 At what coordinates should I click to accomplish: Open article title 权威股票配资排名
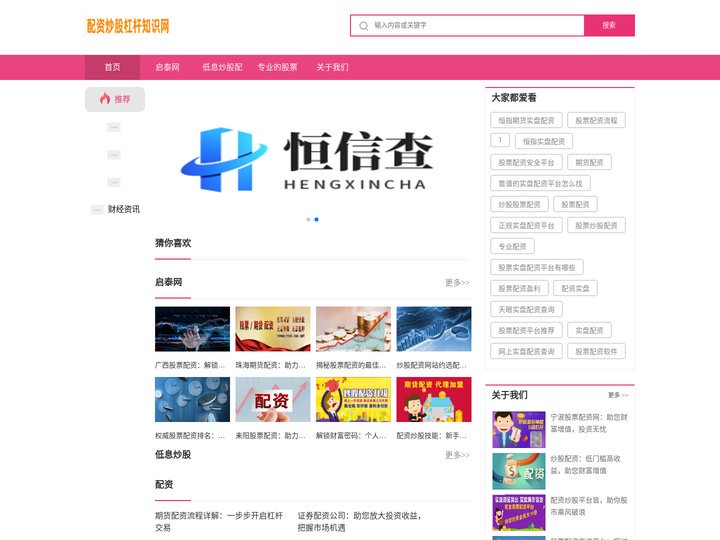click(190, 435)
